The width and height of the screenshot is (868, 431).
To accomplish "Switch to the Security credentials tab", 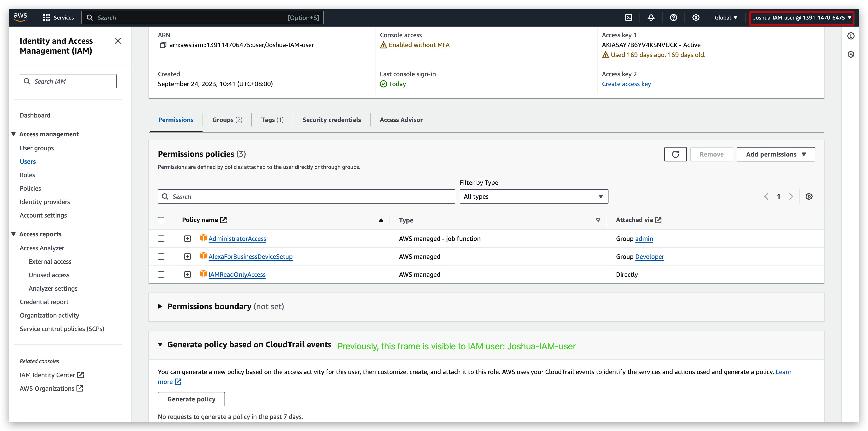I will [x=331, y=120].
